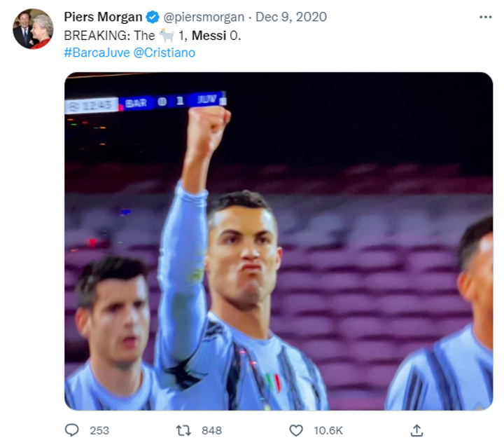The image size is (504, 447).
Task: Click the reply speech bubble icon
Action: click(72, 429)
